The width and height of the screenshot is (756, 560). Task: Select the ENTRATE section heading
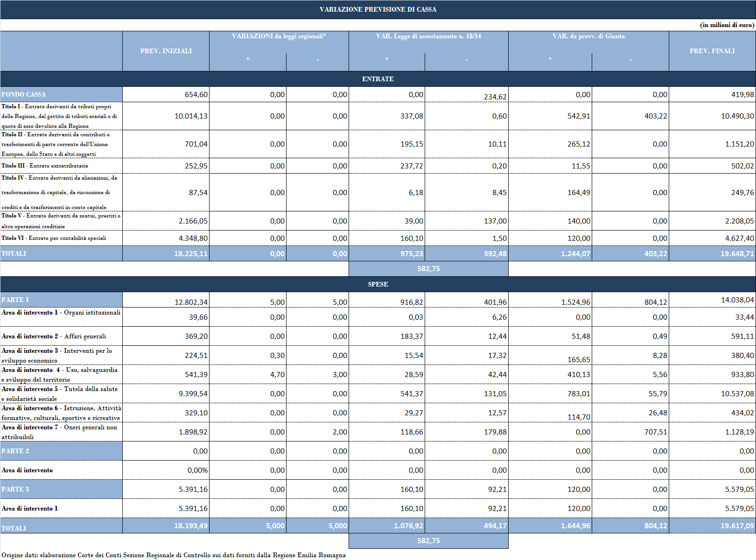[378, 79]
